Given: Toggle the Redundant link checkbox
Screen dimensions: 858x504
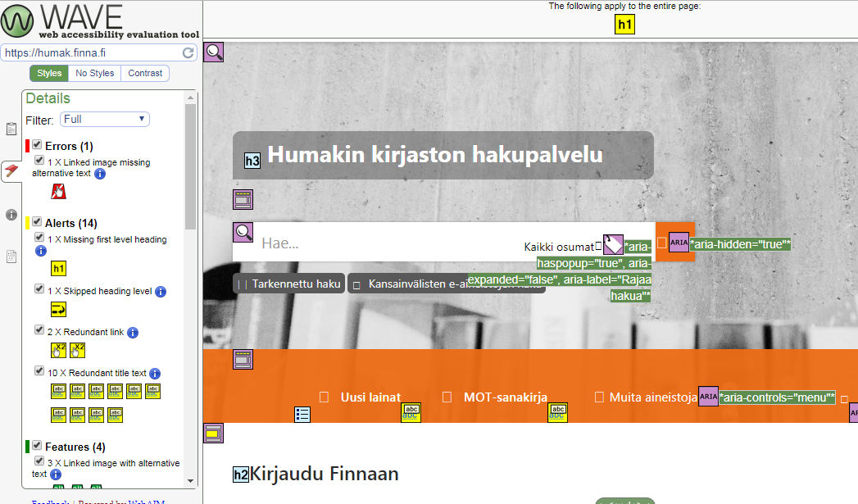Looking at the screenshot, I should 39,329.
